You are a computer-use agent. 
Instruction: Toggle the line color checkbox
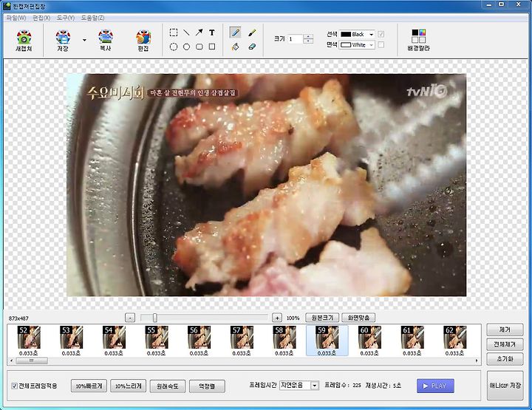pos(381,34)
